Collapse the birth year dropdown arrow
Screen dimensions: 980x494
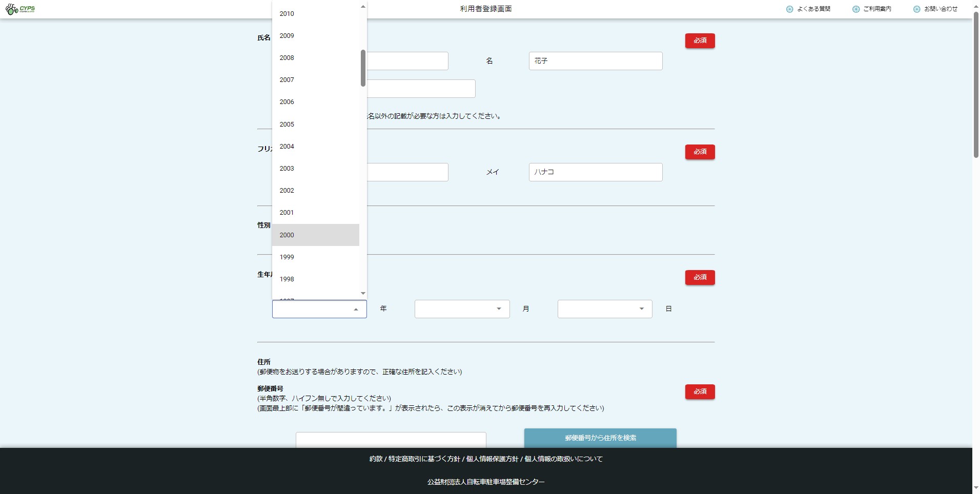coord(356,310)
